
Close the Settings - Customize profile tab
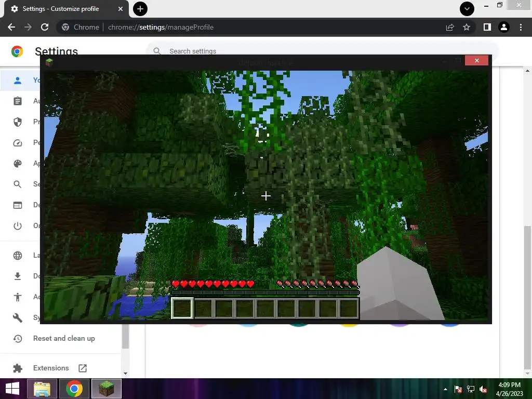click(x=121, y=9)
